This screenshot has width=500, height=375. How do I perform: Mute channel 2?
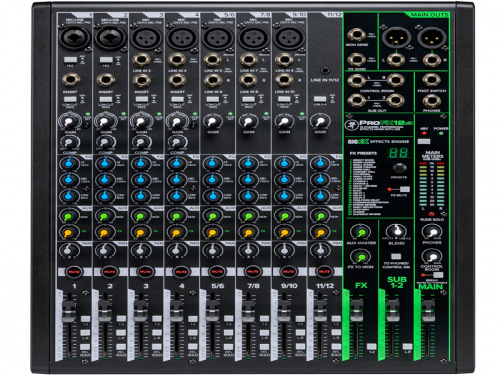pyautogui.click(x=109, y=272)
